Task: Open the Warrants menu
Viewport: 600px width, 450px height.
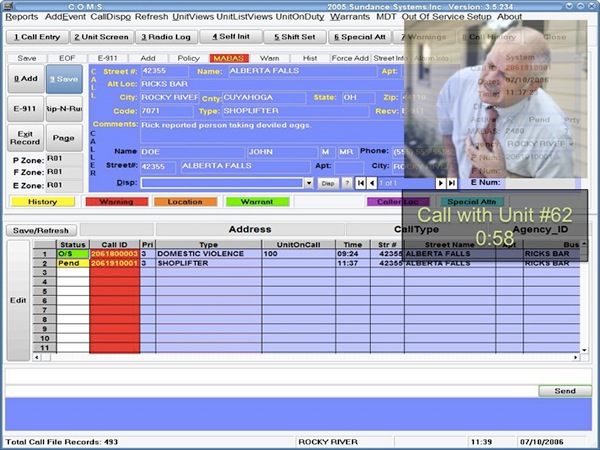Action: pyautogui.click(x=350, y=17)
